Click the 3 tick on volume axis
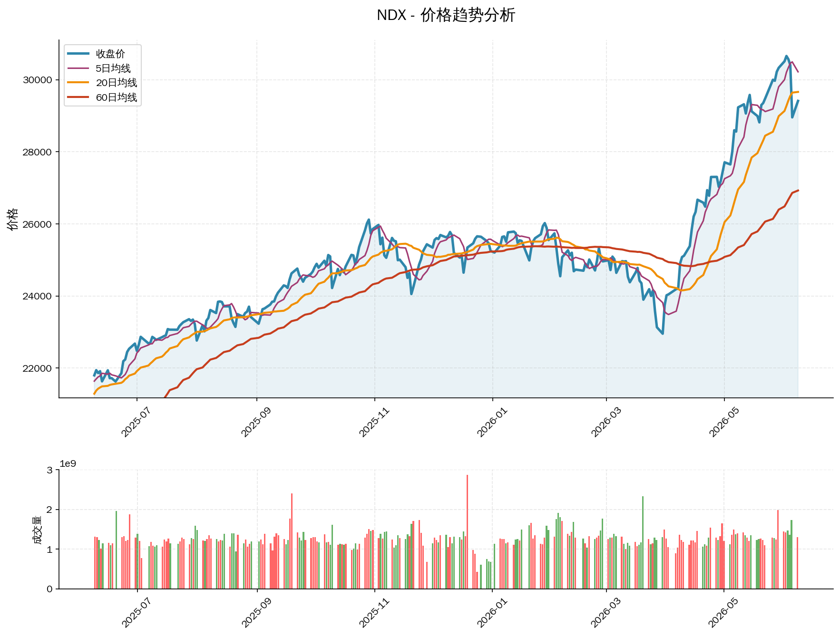 click(x=49, y=470)
